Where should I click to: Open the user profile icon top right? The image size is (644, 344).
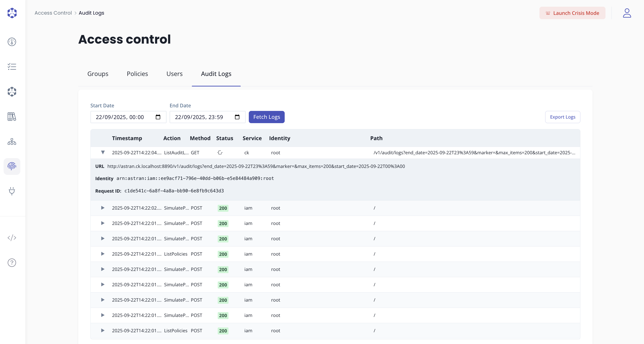pyautogui.click(x=627, y=13)
